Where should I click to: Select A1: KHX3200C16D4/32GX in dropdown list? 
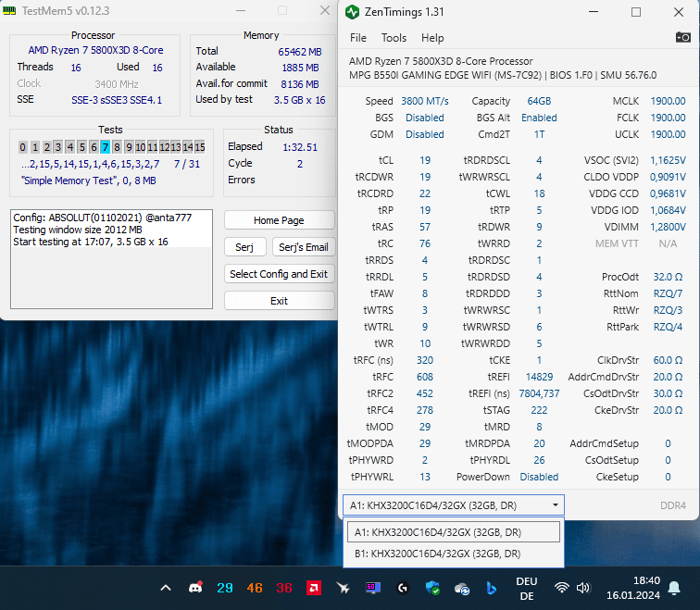tap(454, 532)
